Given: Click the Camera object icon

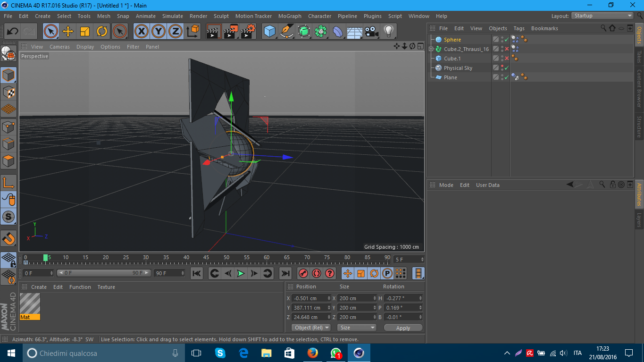Looking at the screenshot, I should (372, 32).
